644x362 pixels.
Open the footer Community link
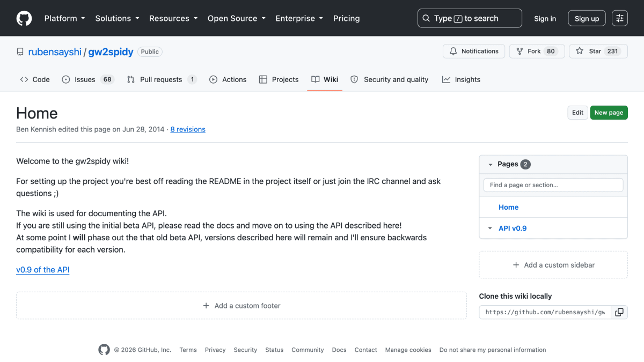pos(308,350)
